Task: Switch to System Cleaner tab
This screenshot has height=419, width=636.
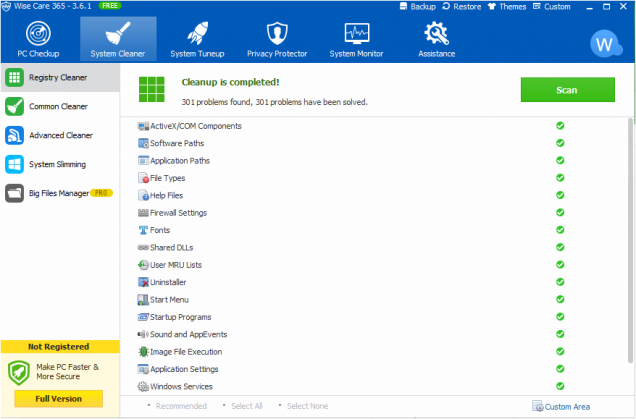Action: 118,39
